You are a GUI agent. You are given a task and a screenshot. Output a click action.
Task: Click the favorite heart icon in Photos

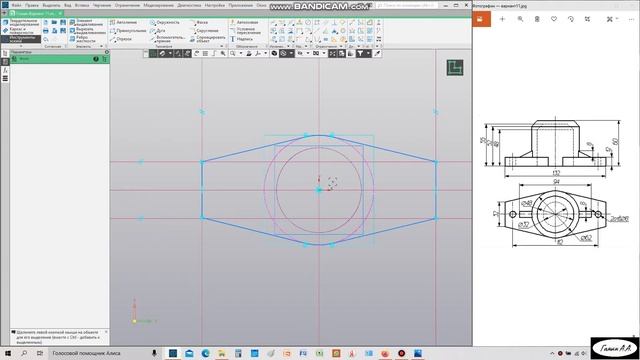pos(553,19)
